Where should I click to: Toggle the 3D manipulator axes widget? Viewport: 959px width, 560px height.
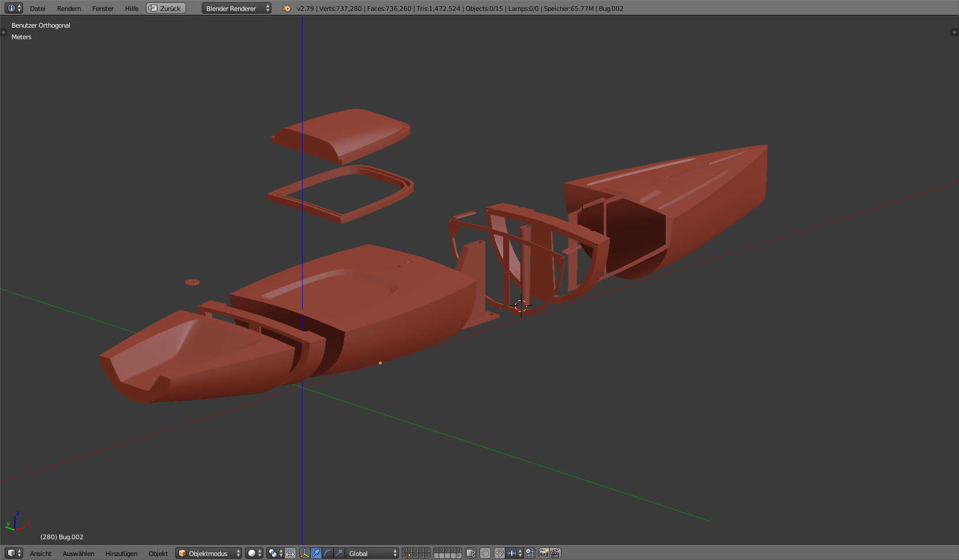click(304, 553)
